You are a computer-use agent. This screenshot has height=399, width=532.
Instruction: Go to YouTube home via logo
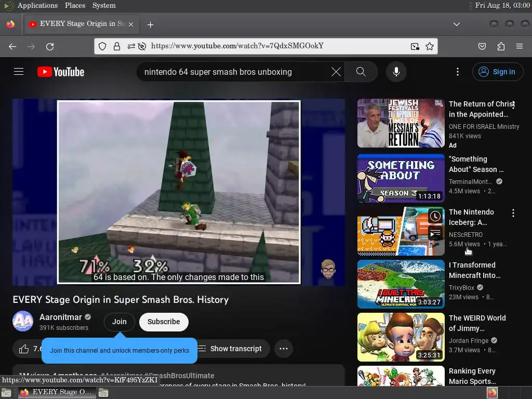[61, 72]
